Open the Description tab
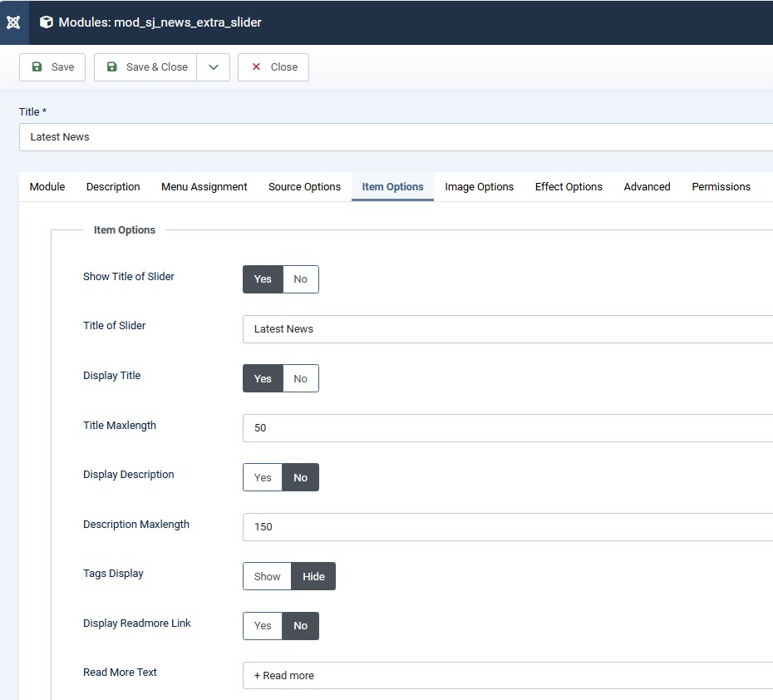 [113, 187]
